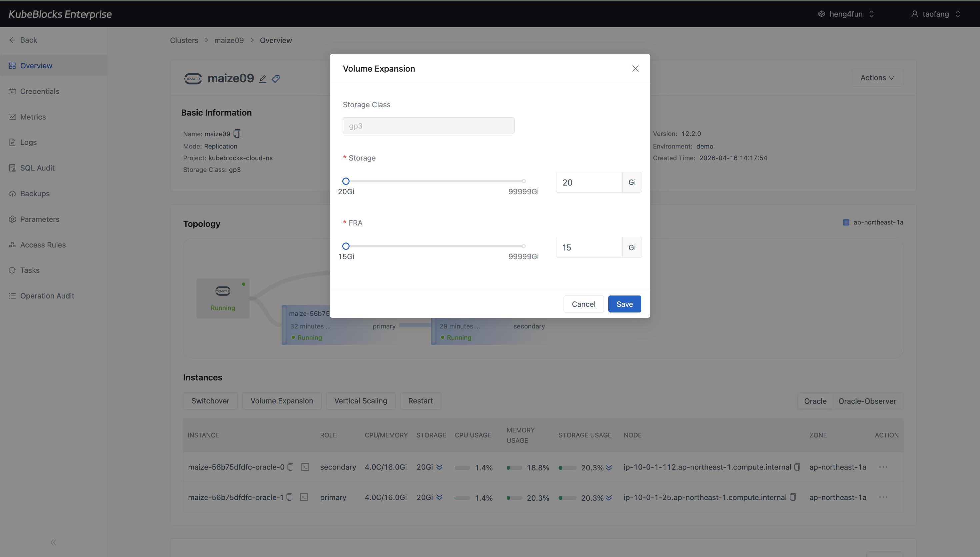This screenshot has width=980, height=557.
Task: Open terminal for maize-56b75dfdfc-oracle-1
Action: click(x=304, y=497)
